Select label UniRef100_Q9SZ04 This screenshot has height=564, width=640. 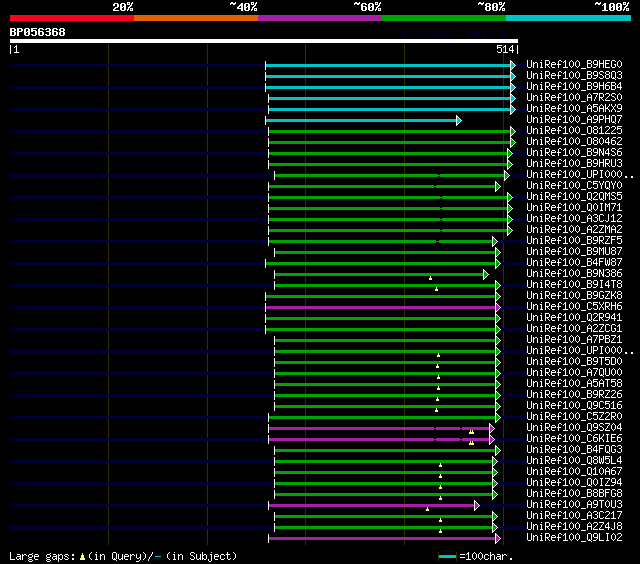[x=574, y=428]
